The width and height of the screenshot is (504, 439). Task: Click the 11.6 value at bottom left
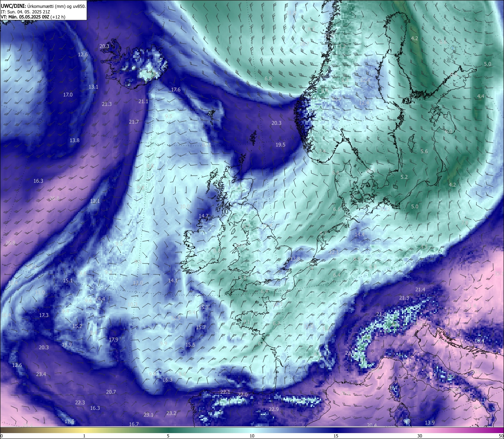pos(69,422)
